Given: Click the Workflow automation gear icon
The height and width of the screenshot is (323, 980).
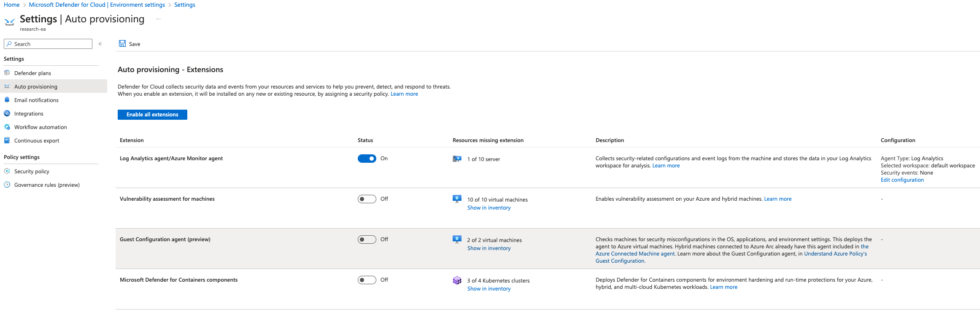Looking at the screenshot, I should [x=7, y=127].
